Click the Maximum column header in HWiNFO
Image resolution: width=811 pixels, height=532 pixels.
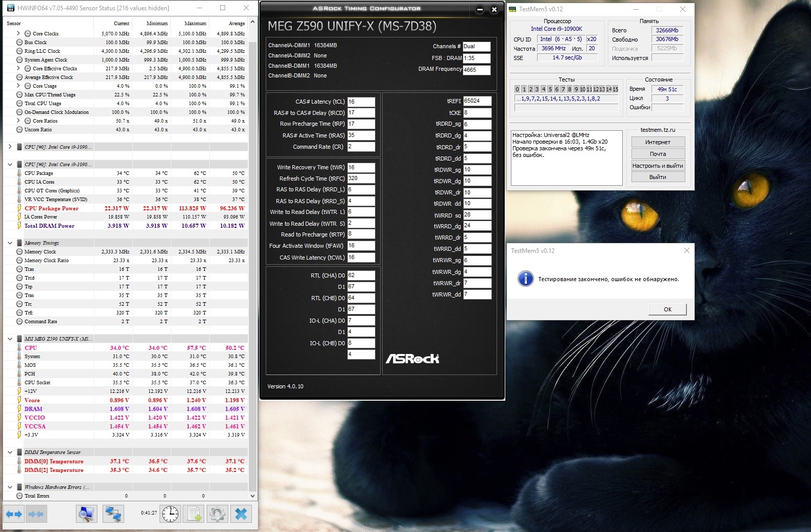(195, 24)
